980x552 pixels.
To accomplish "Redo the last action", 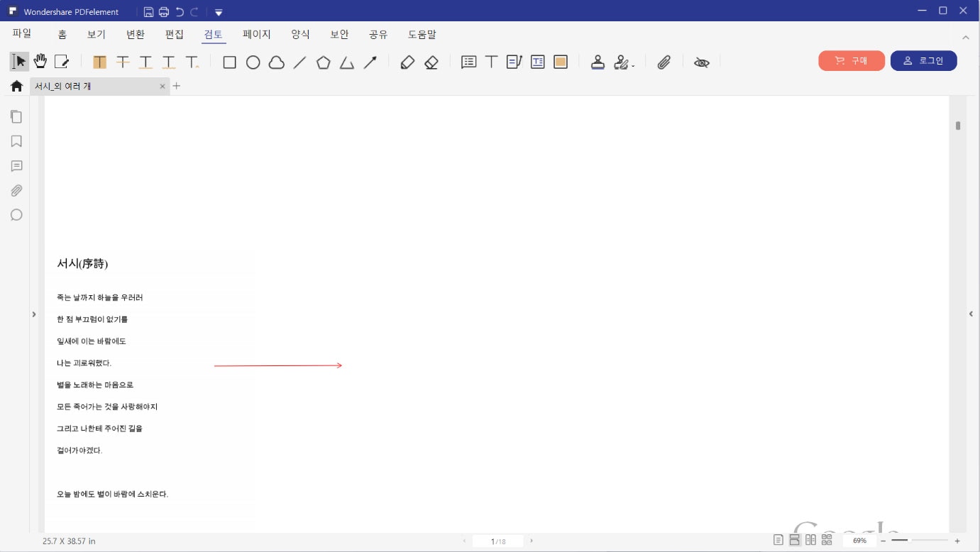I will tap(194, 12).
